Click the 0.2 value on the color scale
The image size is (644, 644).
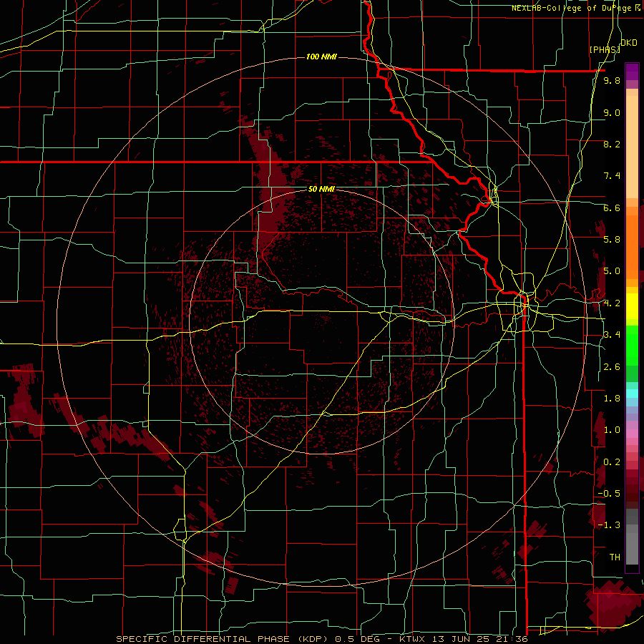tap(612, 462)
